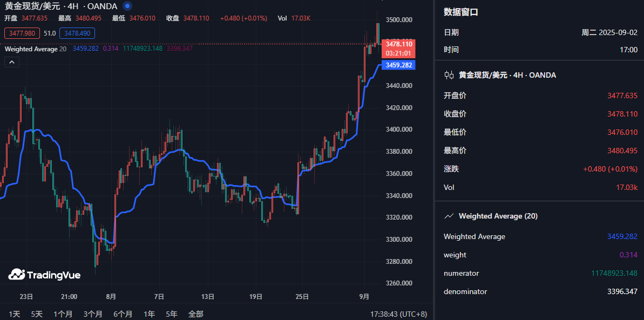
Task: Set chart range to 6个月
Action: 123,314
